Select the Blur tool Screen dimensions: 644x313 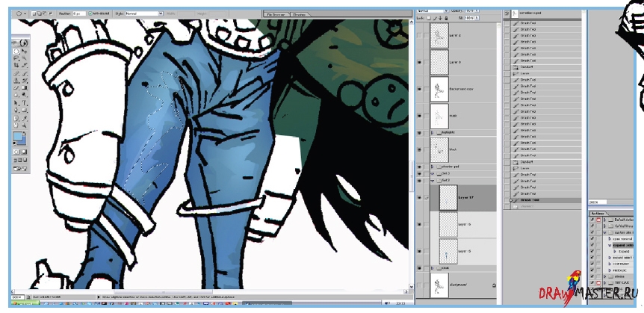16,94
